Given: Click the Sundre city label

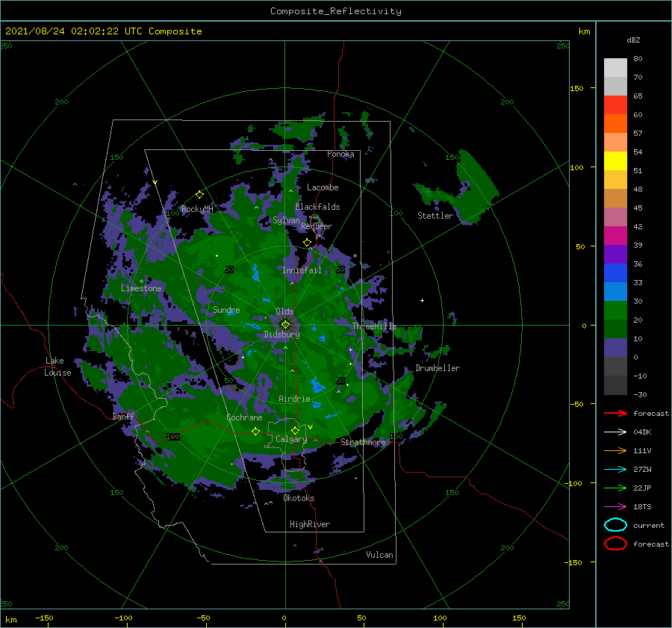Looking at the screenshot, I should pyautogui.click(x=226, y=309).
